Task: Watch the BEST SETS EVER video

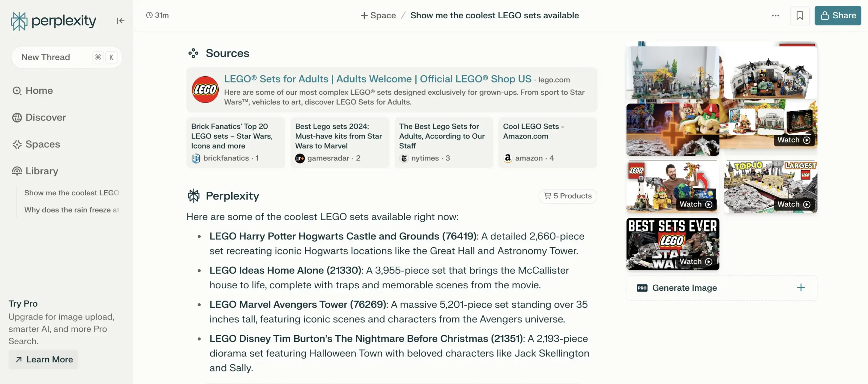Action: 673,244
